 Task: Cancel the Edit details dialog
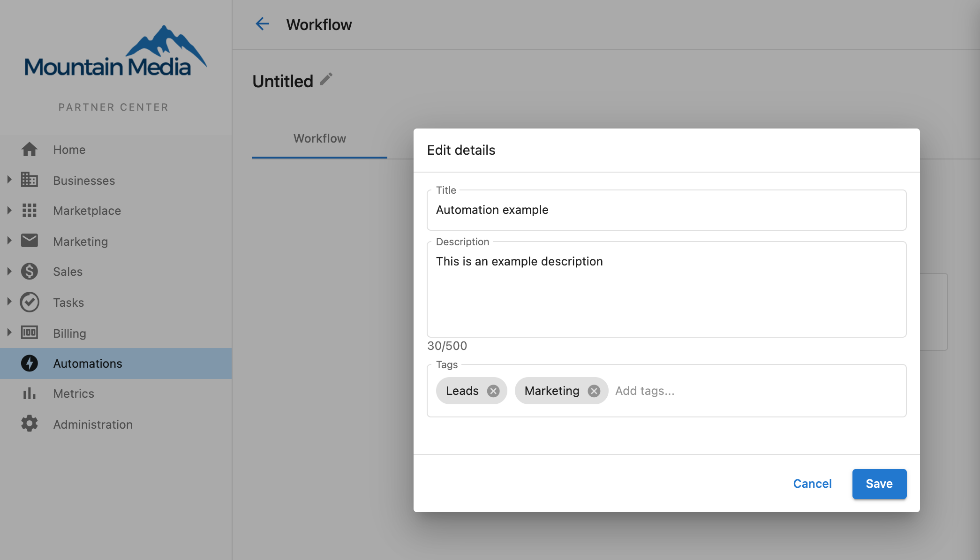pyautogui.click(x=812, y=484)
